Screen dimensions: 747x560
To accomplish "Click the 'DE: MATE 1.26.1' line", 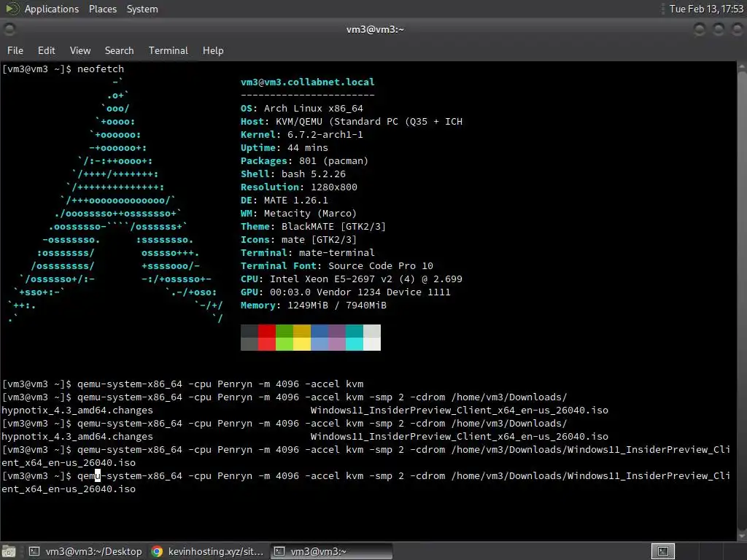I will [x=284, y=200].
